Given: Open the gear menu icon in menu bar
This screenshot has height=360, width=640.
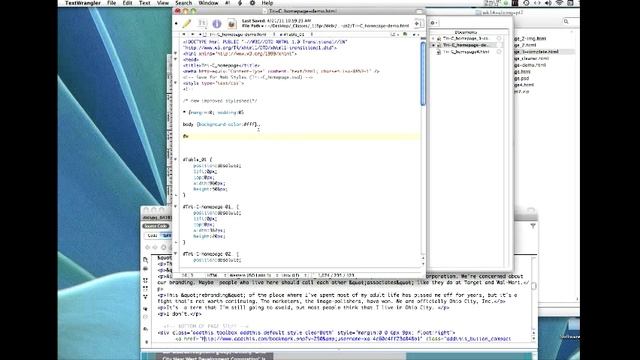Looking at the screenshot, I should 252,3.
